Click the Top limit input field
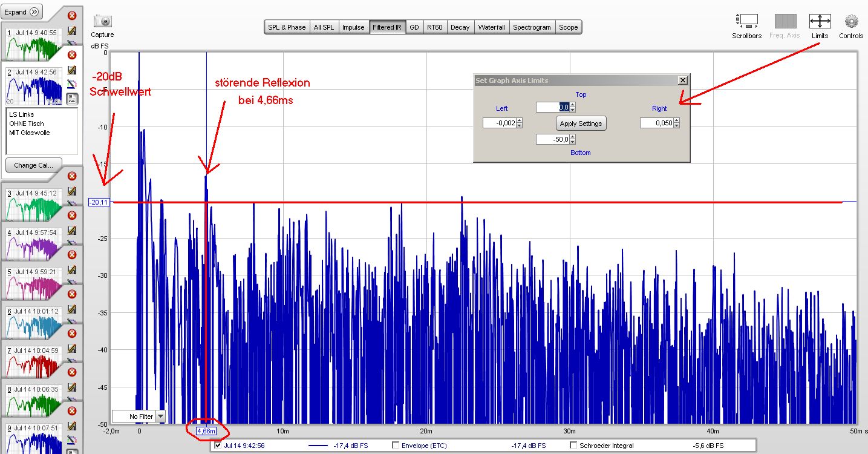This screenshot has width=868, height=454. tap(553, 107)
